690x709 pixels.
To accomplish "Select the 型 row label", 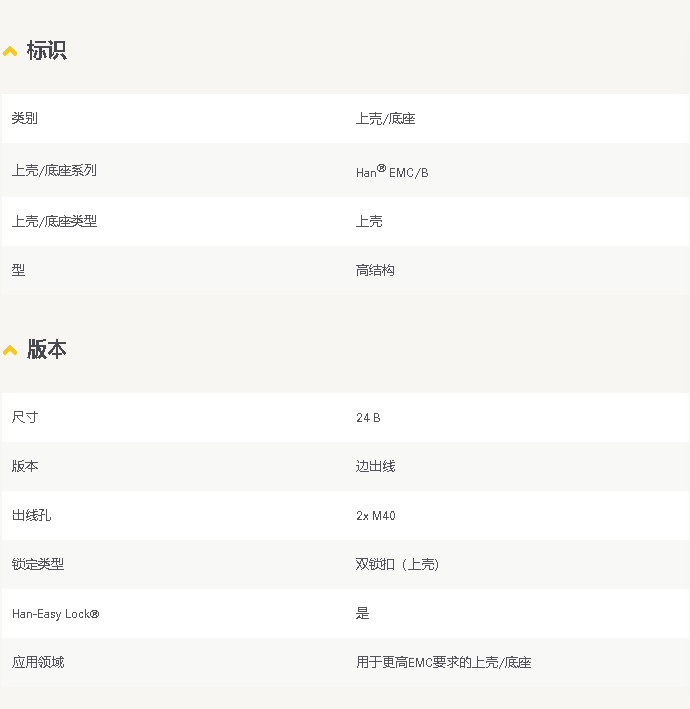I will 19,270.
